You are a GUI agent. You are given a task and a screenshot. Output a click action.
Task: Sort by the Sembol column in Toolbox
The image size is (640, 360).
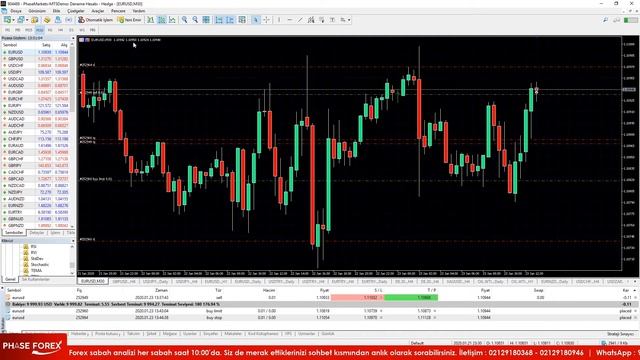coord(14,290)
